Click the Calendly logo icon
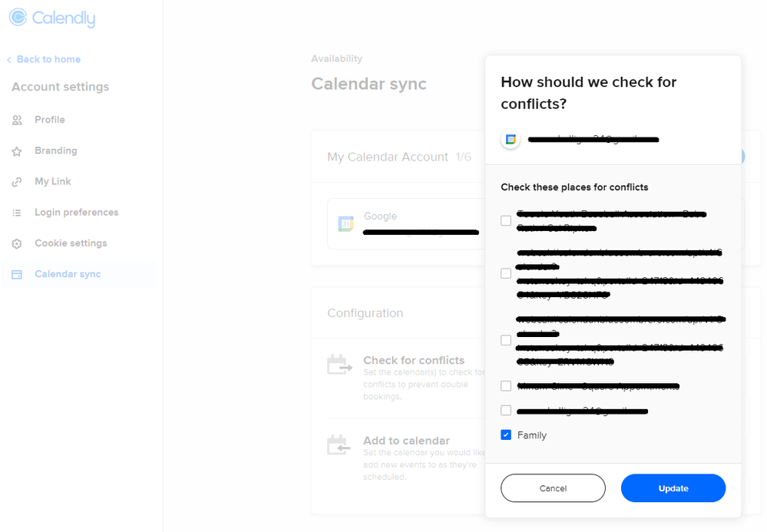767x532 pixels. (x=18, y=18)
